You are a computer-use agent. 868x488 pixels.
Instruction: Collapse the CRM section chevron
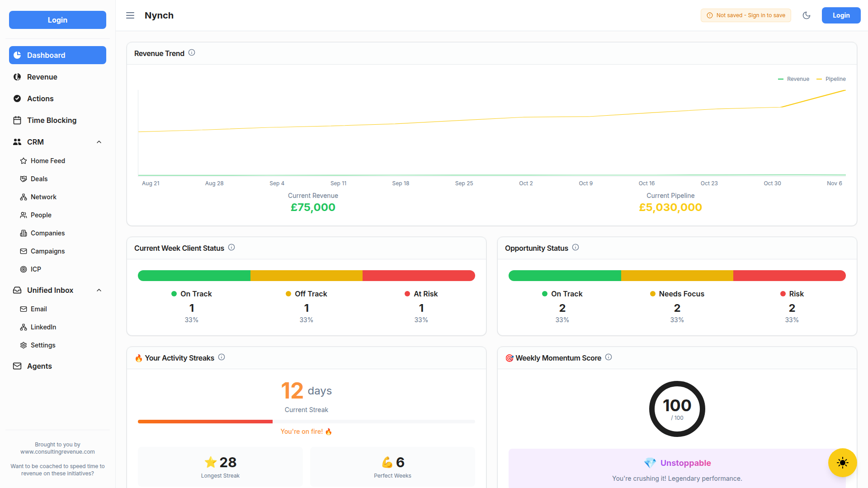click(x=99, y=142)
